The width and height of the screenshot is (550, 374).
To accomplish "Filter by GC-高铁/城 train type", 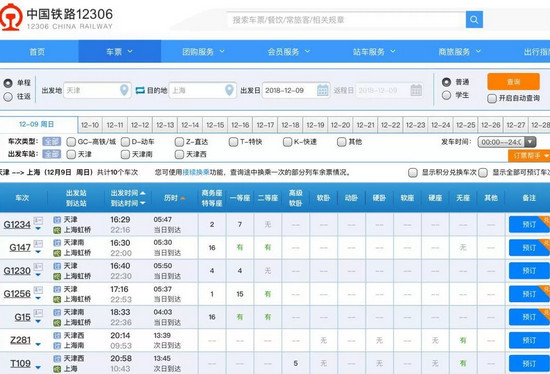I will (x=71, y=142).
